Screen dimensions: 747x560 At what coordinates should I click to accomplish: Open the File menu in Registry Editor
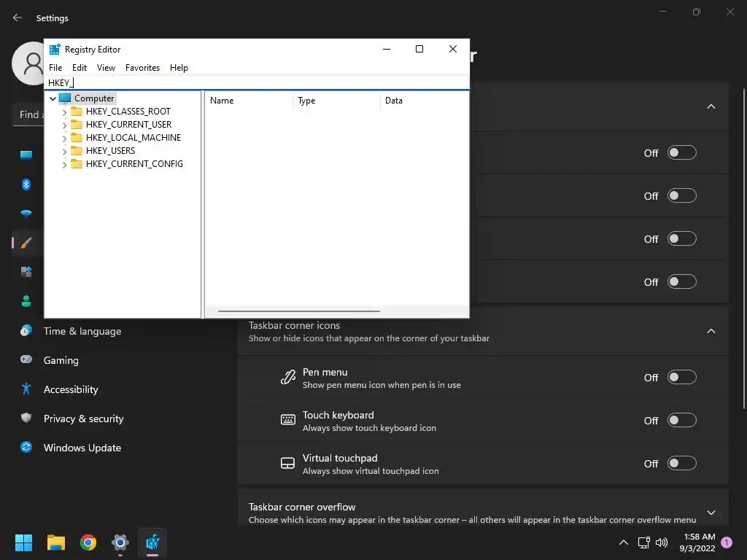[x=55, y=68]
